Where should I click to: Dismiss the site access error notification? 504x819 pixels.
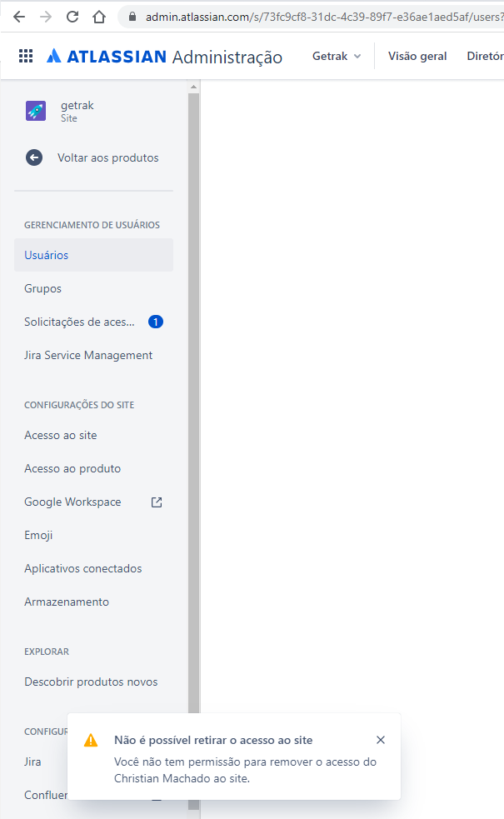[x=381, y=740]
